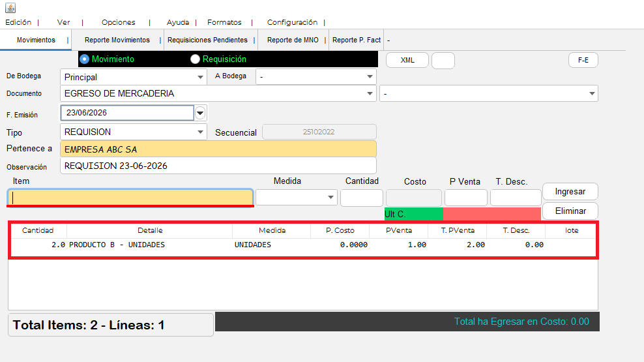Open the F. Emisión date picker arrow

point(200,113)
